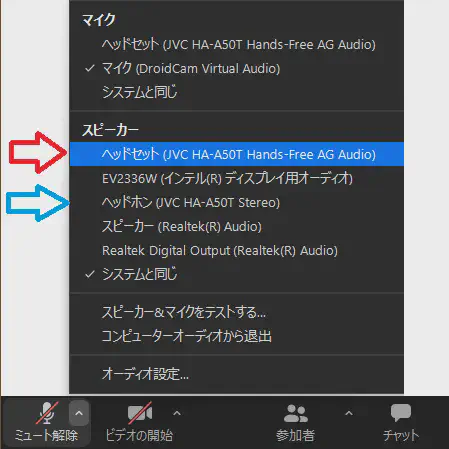This screenshot has height=449, width=449.
Task: Open スピーカー&マイクをテストする
Action: point(237,312)
